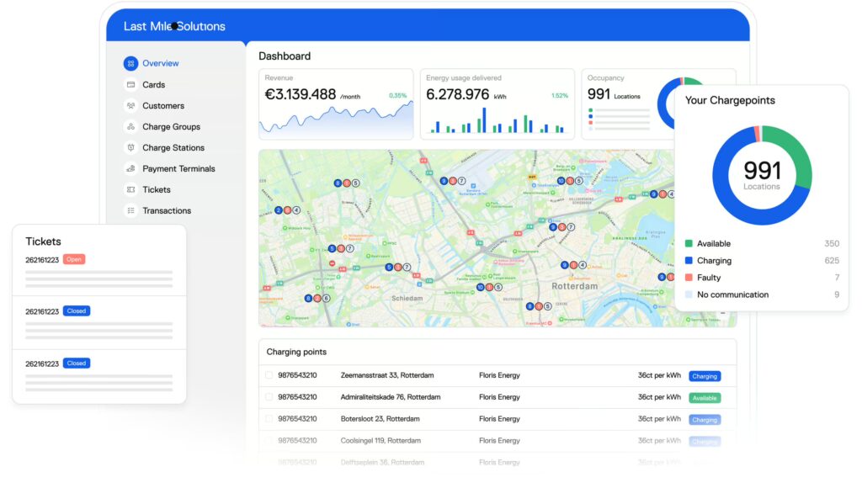Select the Payment Terminals icon

(x=130, y=169)
